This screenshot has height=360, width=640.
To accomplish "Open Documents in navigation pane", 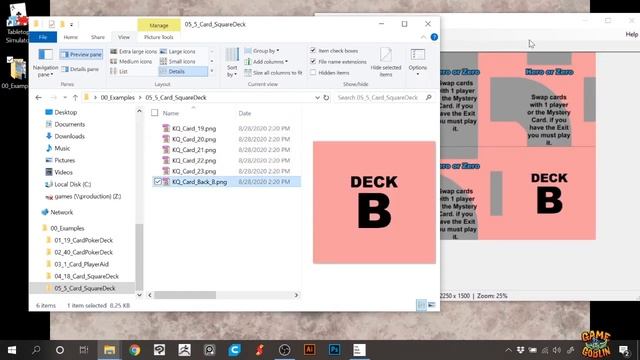I will click(x=69, y=124).
